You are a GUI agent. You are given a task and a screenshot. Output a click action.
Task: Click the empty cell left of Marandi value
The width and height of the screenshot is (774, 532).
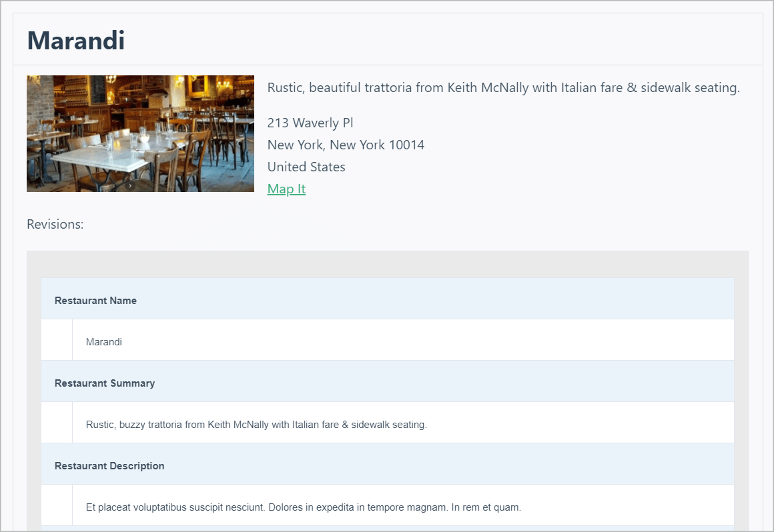coord(57,340)
